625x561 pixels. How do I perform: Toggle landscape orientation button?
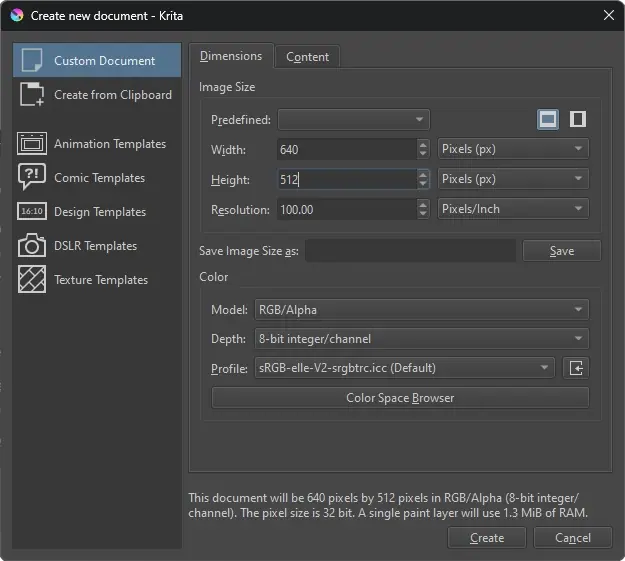coord(547,119)
